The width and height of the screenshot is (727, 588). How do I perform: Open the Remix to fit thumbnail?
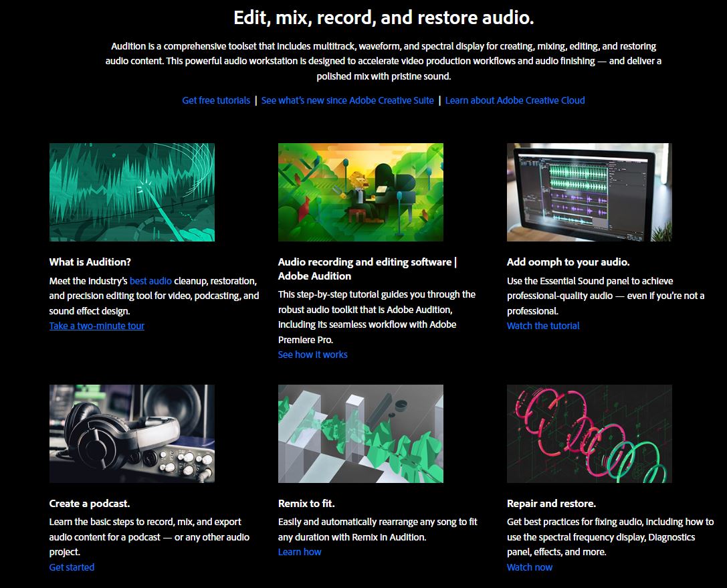tap(361, 433)
